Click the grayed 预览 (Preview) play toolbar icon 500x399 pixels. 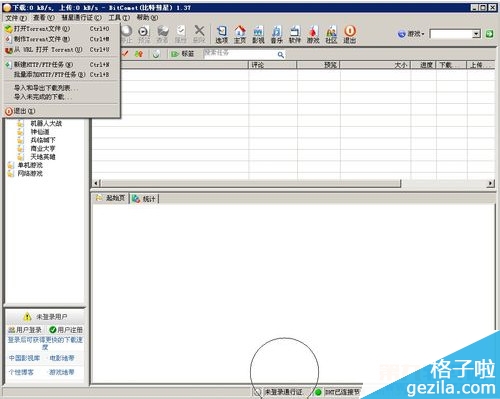click(x=144, y=35)
